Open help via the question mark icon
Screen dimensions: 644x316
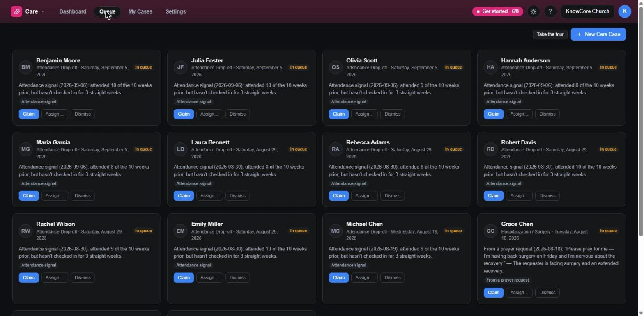[550, 11]
